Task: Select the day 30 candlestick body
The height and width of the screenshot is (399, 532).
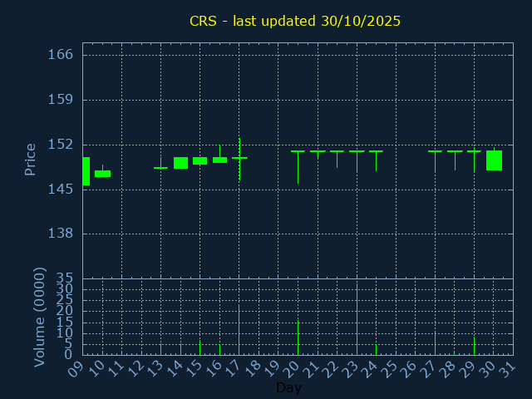Action: coord(494,160)
